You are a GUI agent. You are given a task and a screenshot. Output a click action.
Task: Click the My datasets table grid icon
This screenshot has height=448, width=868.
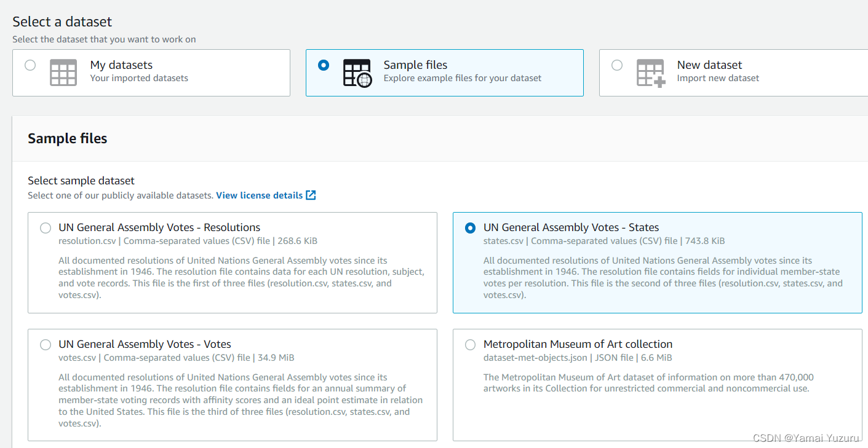pos(63,73)
